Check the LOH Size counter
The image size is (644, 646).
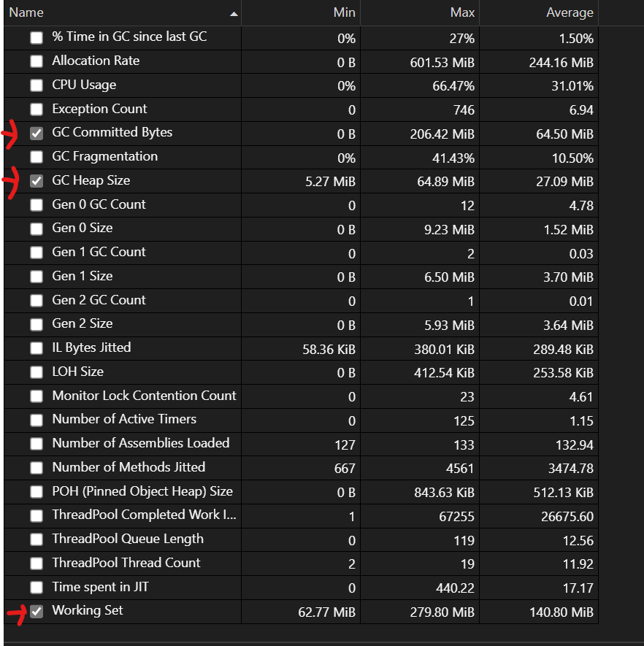click(37, 372)
